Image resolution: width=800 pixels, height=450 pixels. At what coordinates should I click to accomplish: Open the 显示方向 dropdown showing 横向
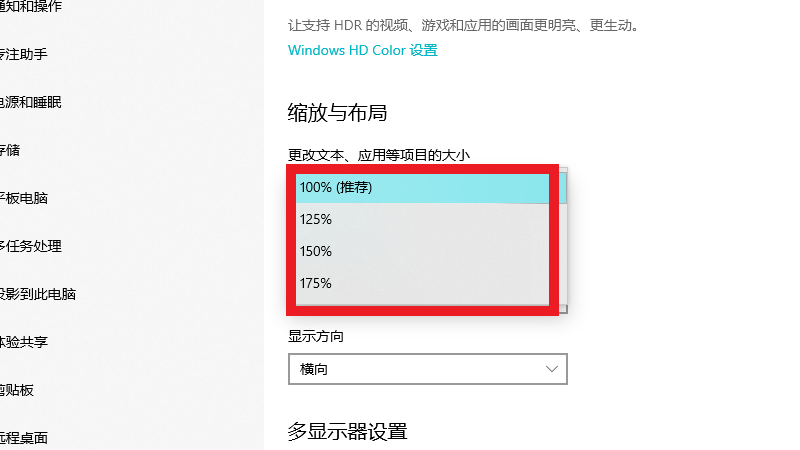[x=427, y=369]
